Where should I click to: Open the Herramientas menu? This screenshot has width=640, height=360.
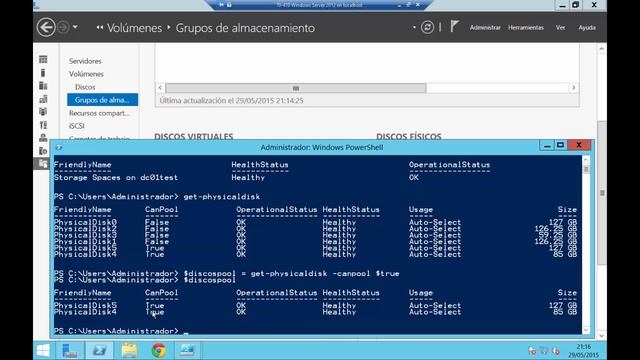(x=526, y=27)
